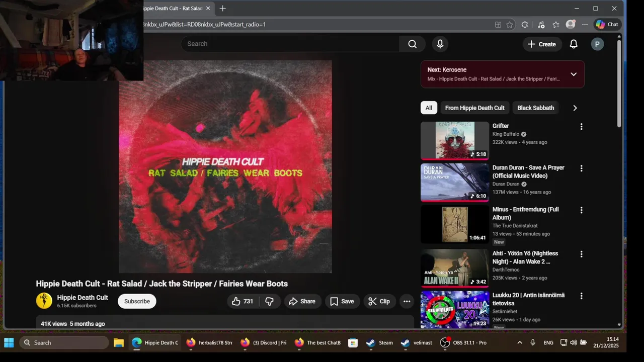Click in the YouTube search field
The height and width of the screenshot is (362, 644).
290,44
